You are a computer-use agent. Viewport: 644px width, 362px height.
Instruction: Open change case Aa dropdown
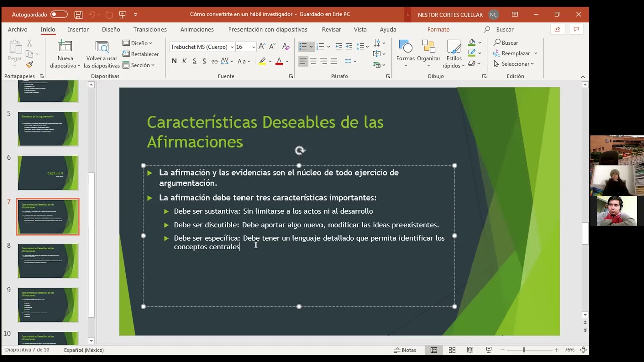click(x=244, y=61)
